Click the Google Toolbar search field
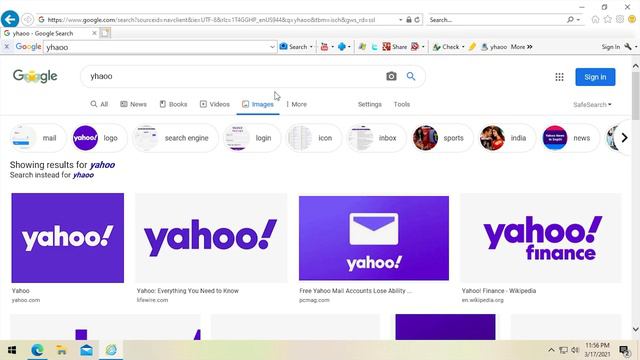Image resolution: width=640 pixels, height=360 pixels. (156, 47)
